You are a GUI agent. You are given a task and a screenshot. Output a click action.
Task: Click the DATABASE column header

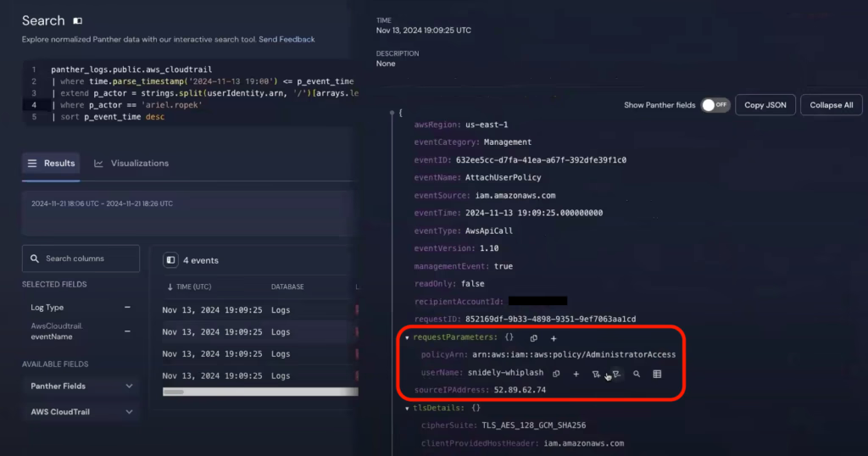(287, 286)
